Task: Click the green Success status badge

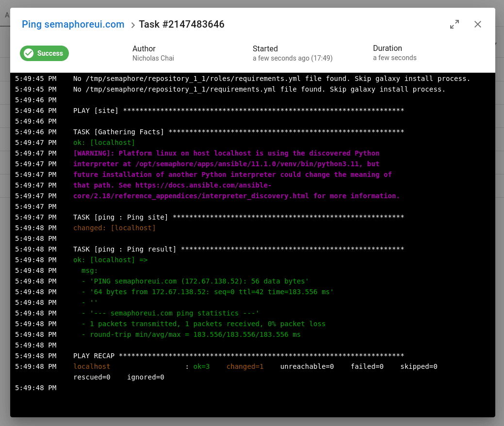Action: [x=44, y=53]
